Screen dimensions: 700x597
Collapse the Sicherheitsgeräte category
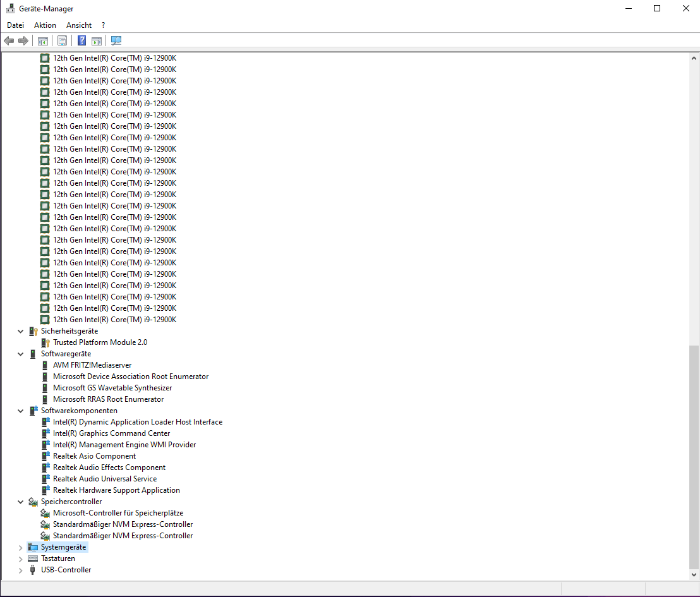click(x=21, y=331)
